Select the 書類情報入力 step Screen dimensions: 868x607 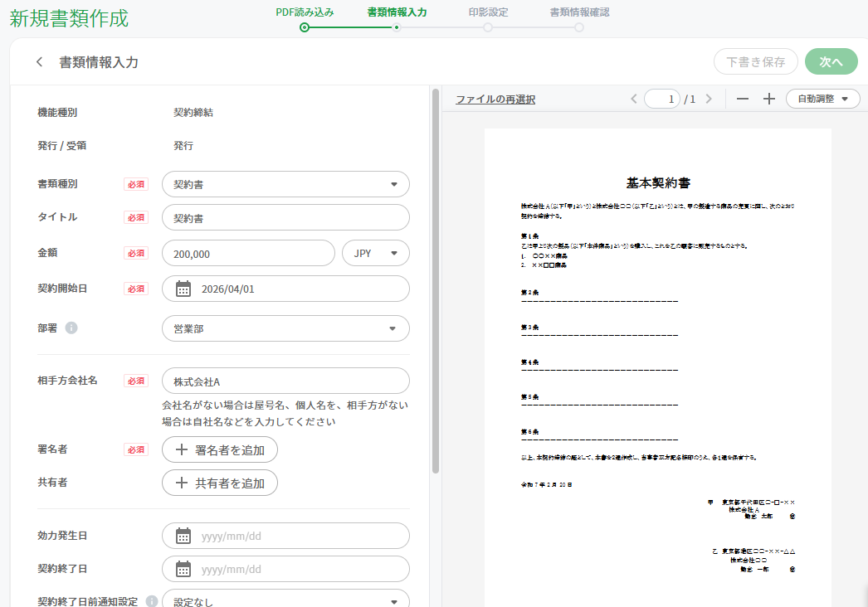pos(397,18)
